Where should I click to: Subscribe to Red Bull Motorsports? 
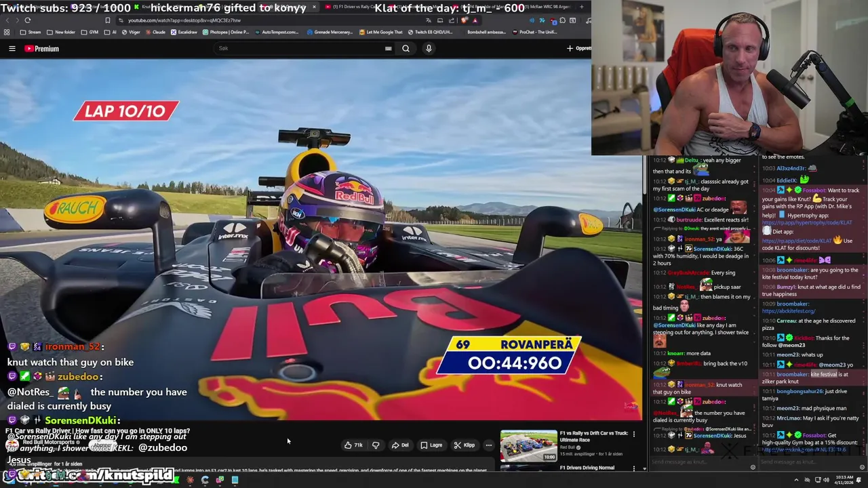(x=102, y=445)
